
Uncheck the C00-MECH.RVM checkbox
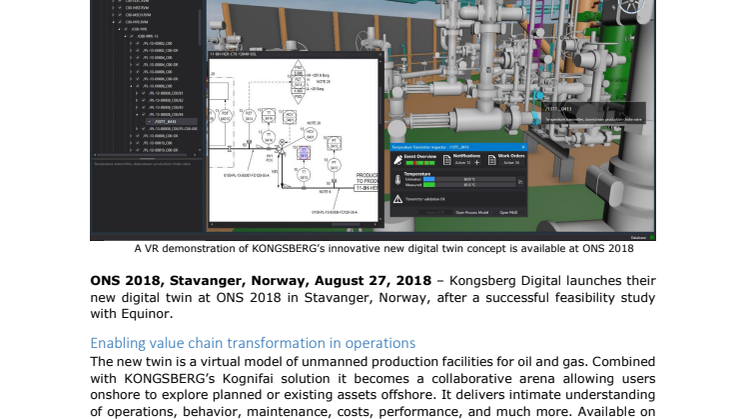120,15
